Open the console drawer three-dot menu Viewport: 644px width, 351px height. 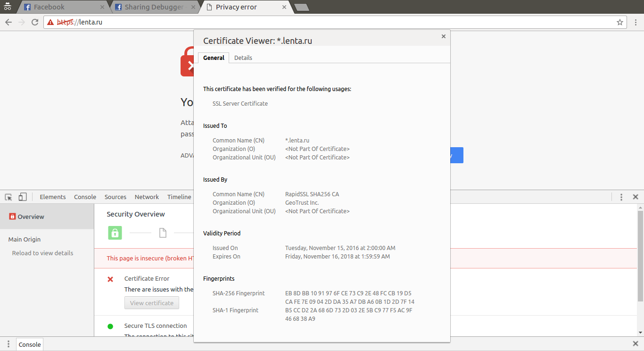pyautogui.click(x=8, y=344)
